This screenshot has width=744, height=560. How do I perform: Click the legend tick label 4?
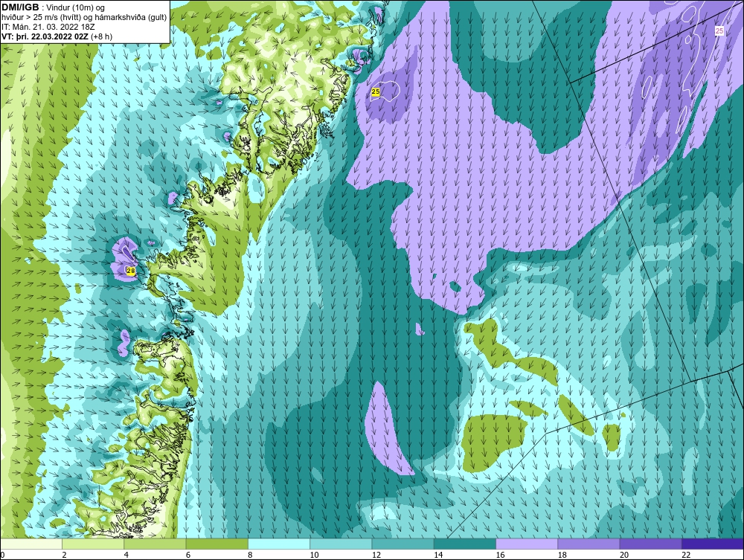click(126, 555)
